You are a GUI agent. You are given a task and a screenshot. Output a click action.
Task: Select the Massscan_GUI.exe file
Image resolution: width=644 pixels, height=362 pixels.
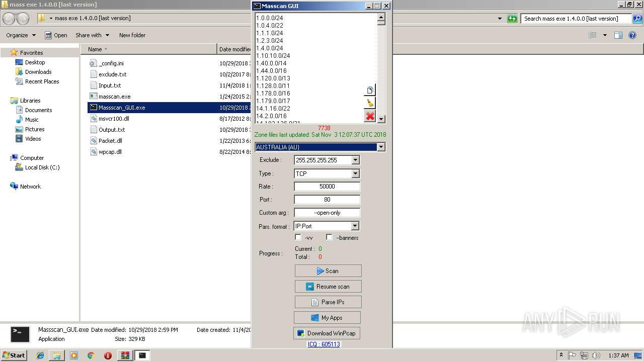pyautogui.click(x=121, y=108)
